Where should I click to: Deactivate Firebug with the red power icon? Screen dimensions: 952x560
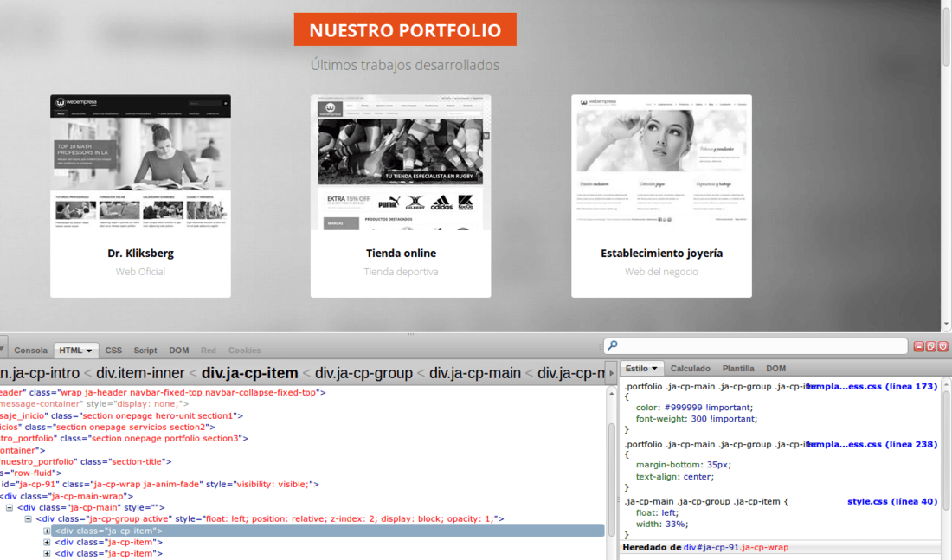[942, 346]
